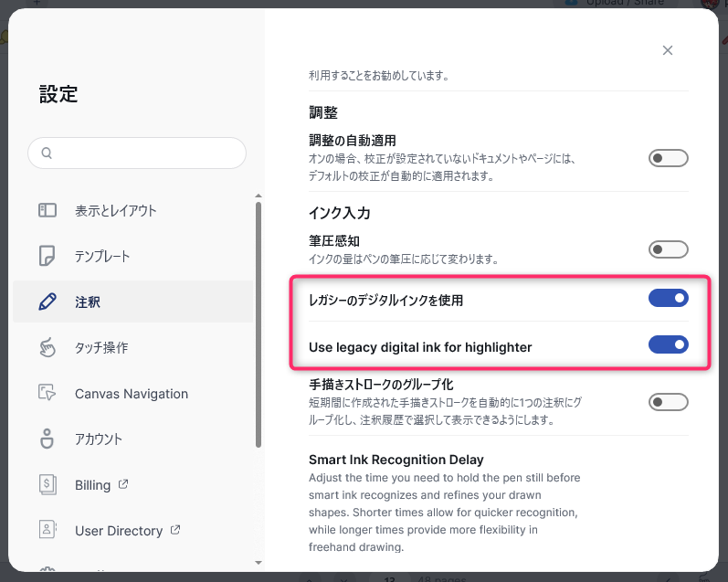Screen dimensions: 728x582
Task: Click the User Directory contact icon
Action: (47, 531)
